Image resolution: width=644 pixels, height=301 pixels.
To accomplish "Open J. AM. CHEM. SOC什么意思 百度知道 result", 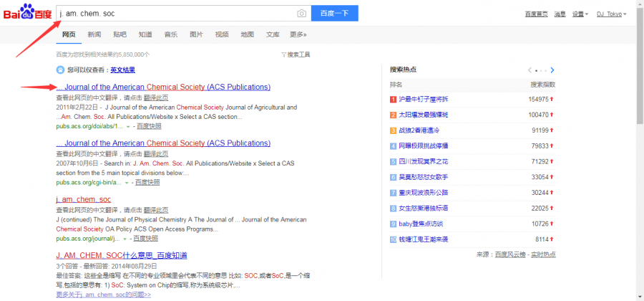I will click(x=122, y=255).
